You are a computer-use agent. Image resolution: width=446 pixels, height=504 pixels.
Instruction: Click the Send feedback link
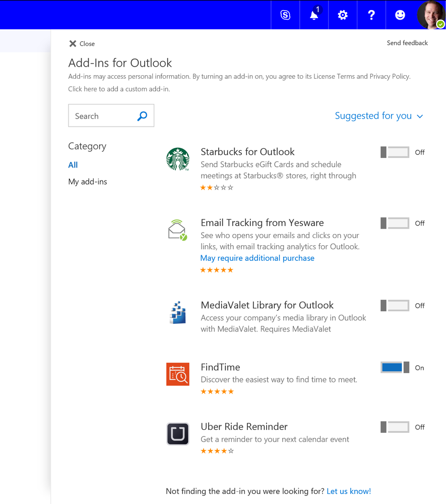[407, 43]
